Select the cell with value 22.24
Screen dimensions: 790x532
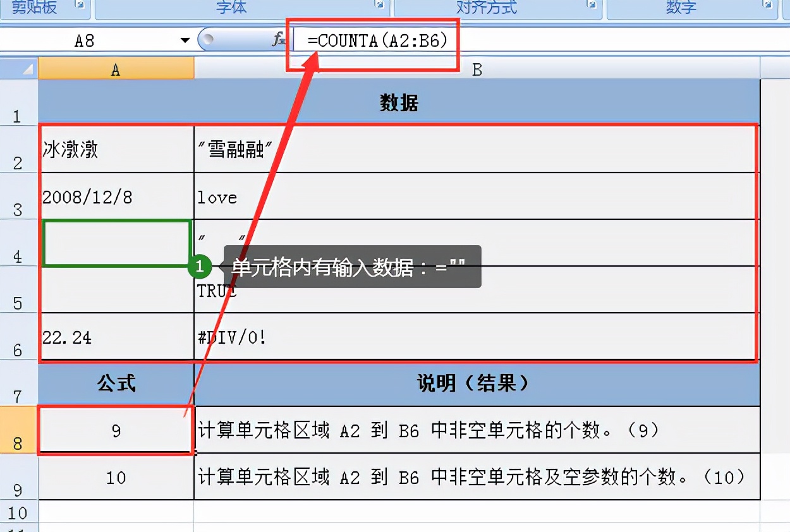point(116,336)
